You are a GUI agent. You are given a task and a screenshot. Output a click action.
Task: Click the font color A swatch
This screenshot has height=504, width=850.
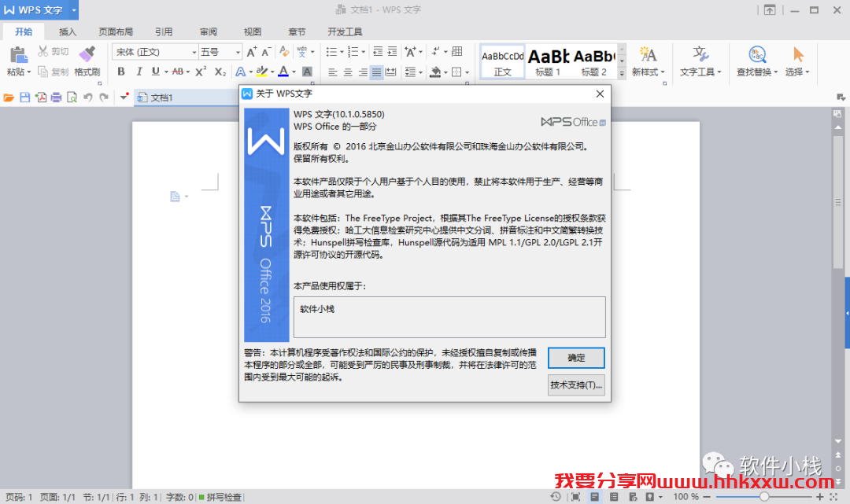(x=283, y=72)
